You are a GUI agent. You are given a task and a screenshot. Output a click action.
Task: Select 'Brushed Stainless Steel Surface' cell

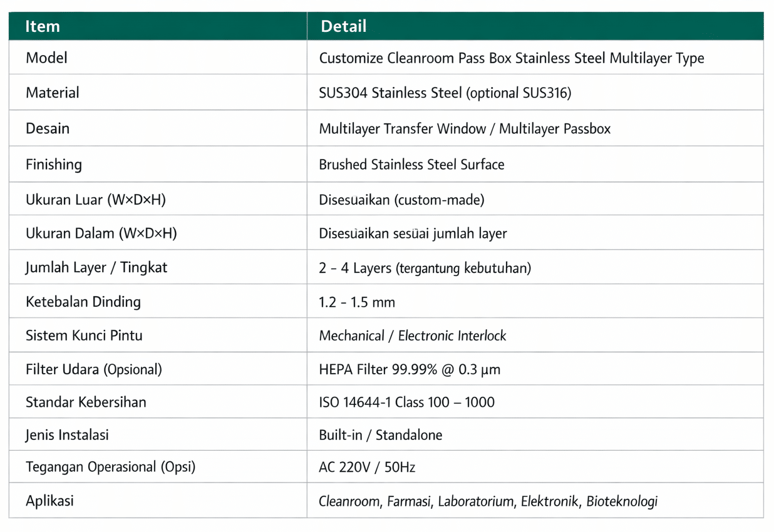coord(411,165)
